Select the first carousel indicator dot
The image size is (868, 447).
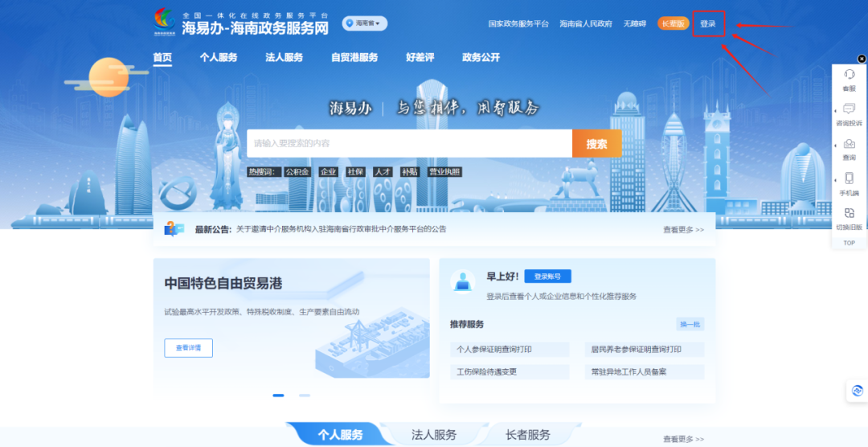[278, 396]
